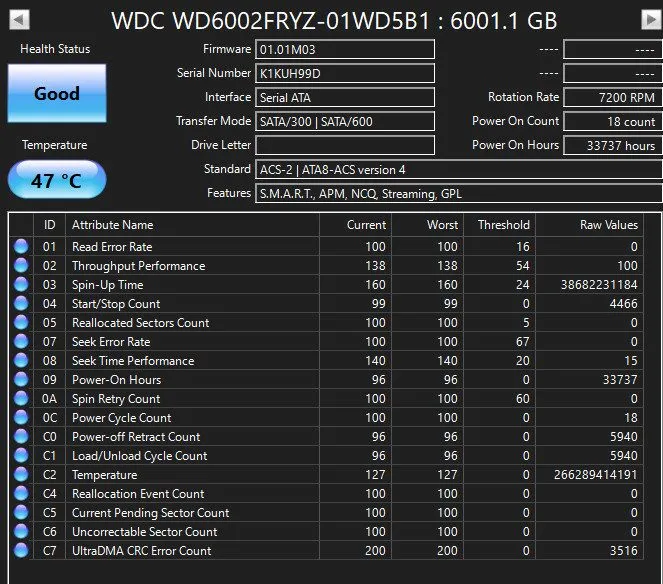
Task: Select the Power-off Retract Count attribute name
Action: pyautogui.click(x=136, y=437)
